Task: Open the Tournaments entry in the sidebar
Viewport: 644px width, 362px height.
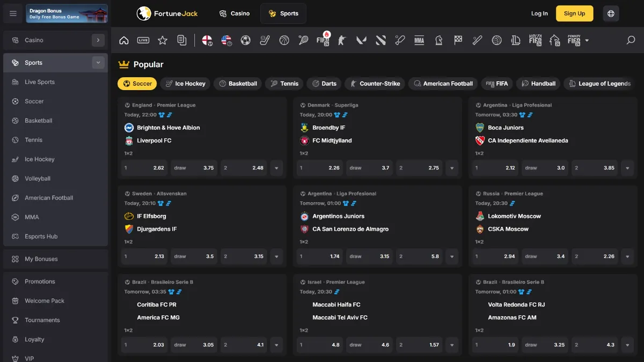Action: 41,320
